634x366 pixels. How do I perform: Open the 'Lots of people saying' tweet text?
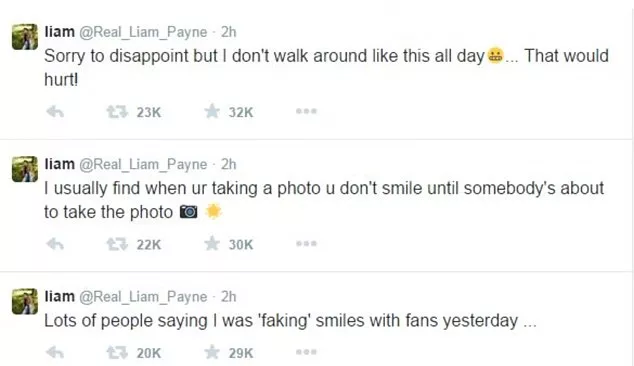tap(290, 321)
